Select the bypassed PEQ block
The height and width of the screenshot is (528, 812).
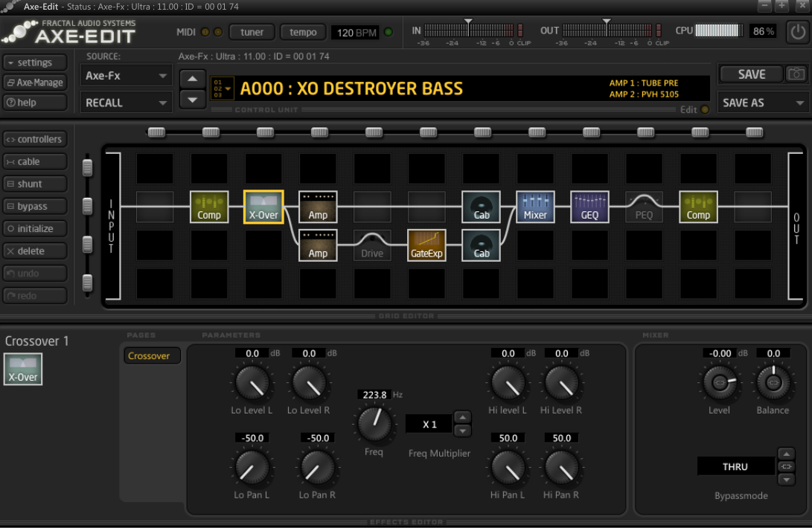click(x=644, y=206)
